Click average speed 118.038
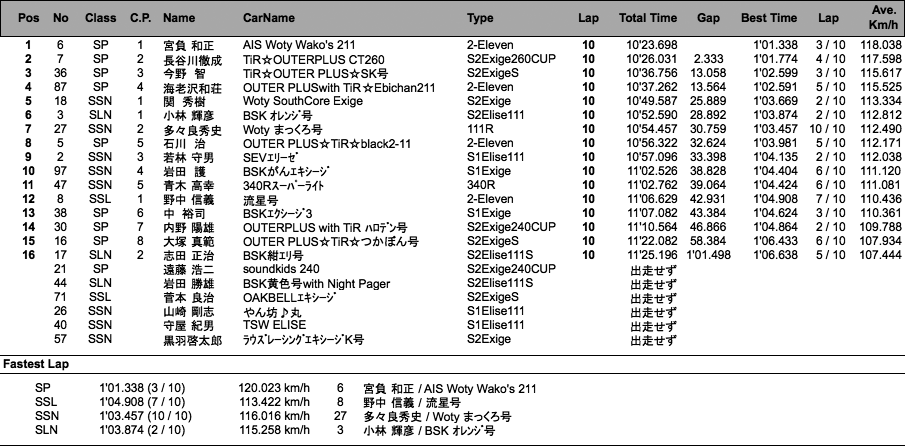 (x=880, y=45)
